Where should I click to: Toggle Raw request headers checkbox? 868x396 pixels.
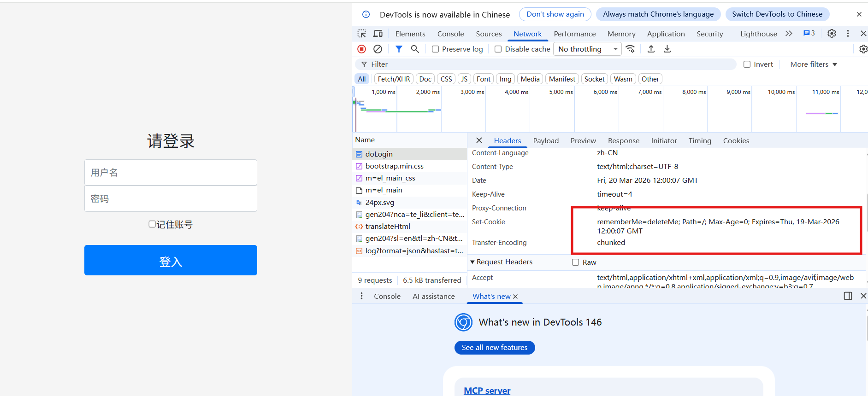click(x=575, y=262)
